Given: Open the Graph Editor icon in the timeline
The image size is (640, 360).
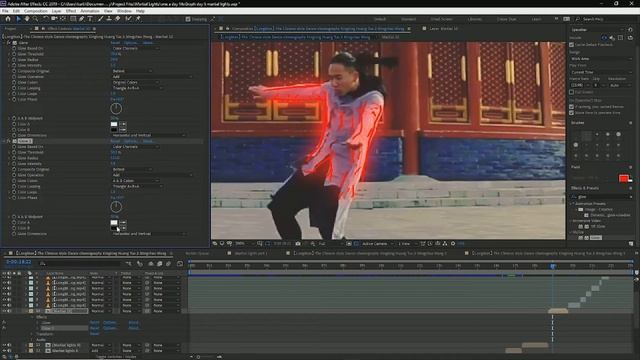Looking at the screenshot, I should tap(180, 264).
